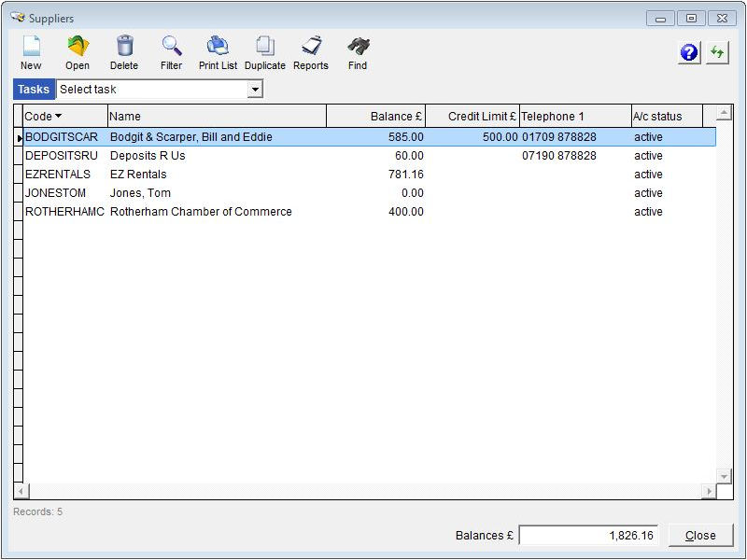This screenshot has width=747, height=560.
Task: Click Rotherham Chamber of Commerce name
Action: (x=201, y=212)
